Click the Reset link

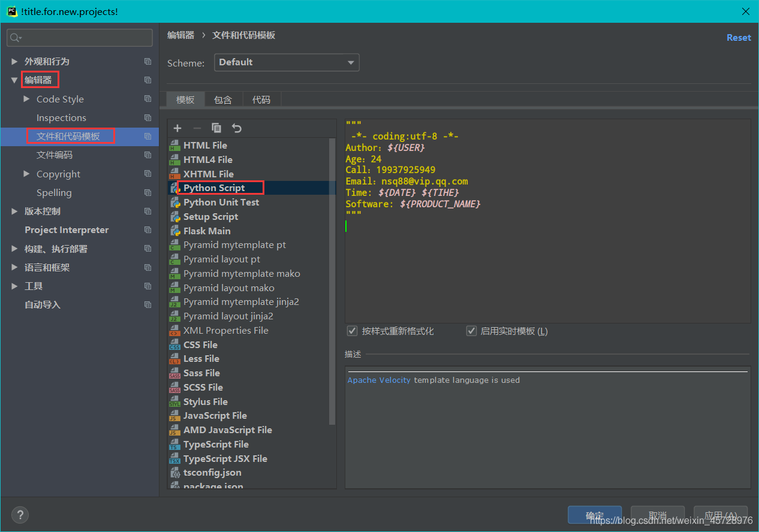click(x=738, y=37)
